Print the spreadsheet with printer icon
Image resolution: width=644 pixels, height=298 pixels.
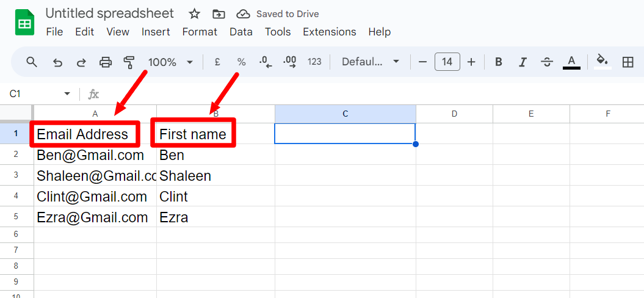coord(106,62)
